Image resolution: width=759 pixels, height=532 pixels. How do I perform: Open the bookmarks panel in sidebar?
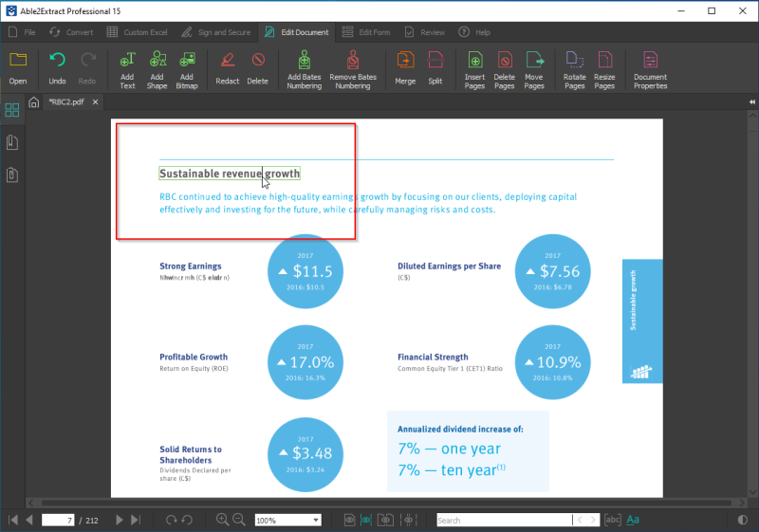click(12, 142)
